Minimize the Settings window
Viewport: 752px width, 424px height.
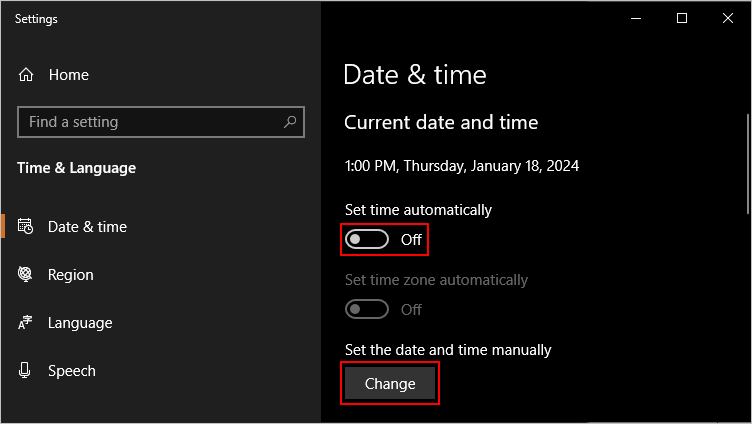[x=633, y=18]
